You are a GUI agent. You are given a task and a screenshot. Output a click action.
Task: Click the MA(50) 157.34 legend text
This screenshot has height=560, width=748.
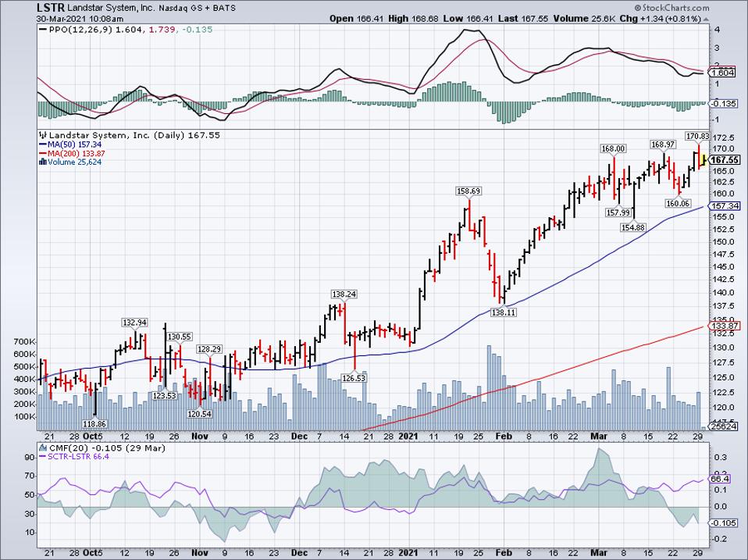pos(74,144)
